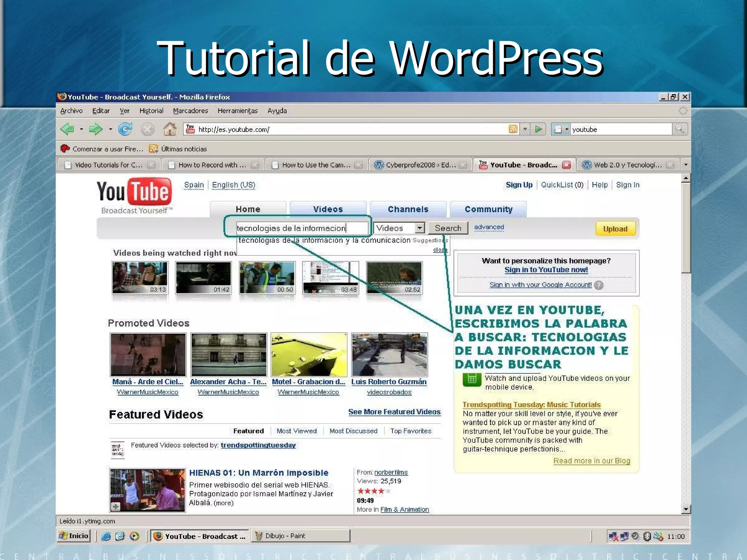747x560 pixels.
Task: Click in the YouTube search text field
Action: 302,228
